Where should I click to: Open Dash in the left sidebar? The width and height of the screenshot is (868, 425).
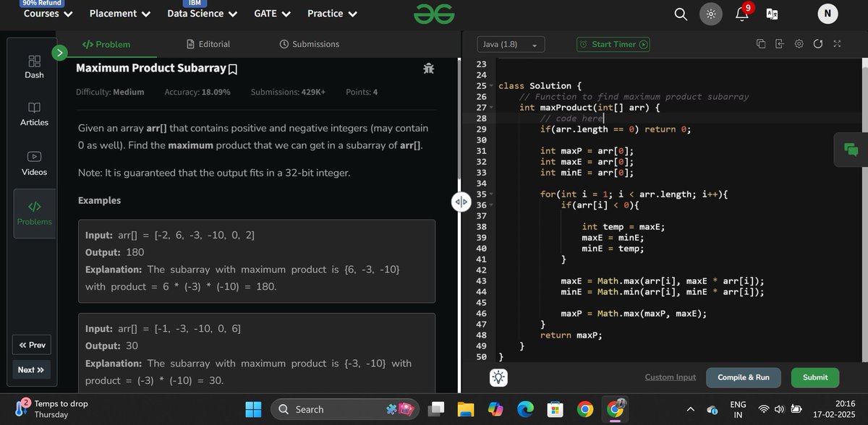(x=34, y=66)
